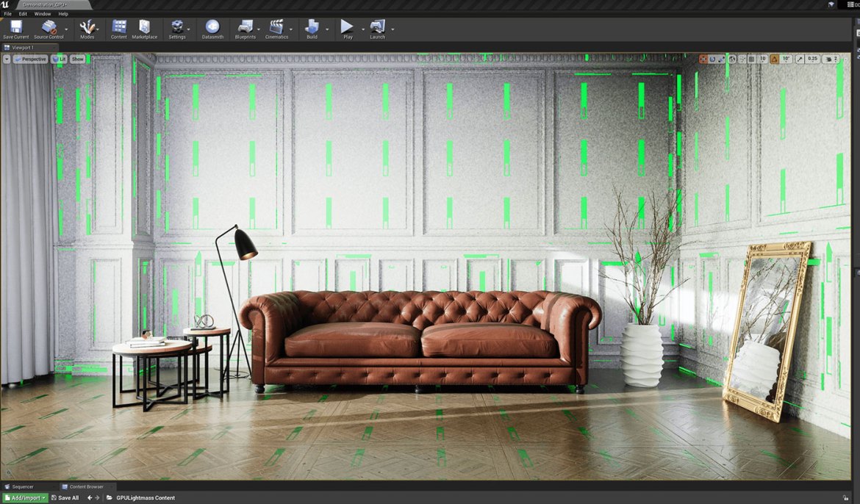860x504 pixels.
Task: Expand Build options dropdown arrow
Action: tap(327, 29)
